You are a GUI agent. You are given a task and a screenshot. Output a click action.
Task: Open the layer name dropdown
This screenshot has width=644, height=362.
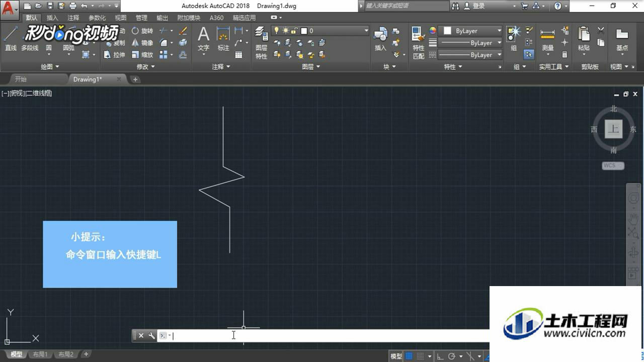[x=366, y=31]
